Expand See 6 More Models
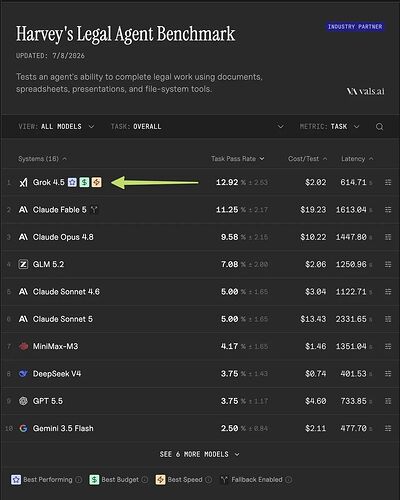The width and height of the screenshot is (400, 500). [x=199, y=454]
